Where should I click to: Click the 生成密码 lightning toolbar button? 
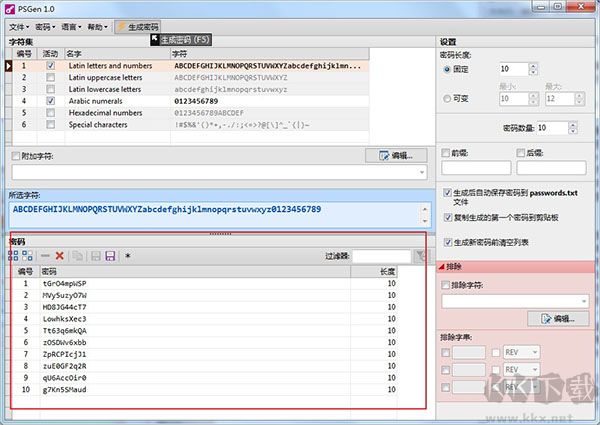[x=138, y=27]
